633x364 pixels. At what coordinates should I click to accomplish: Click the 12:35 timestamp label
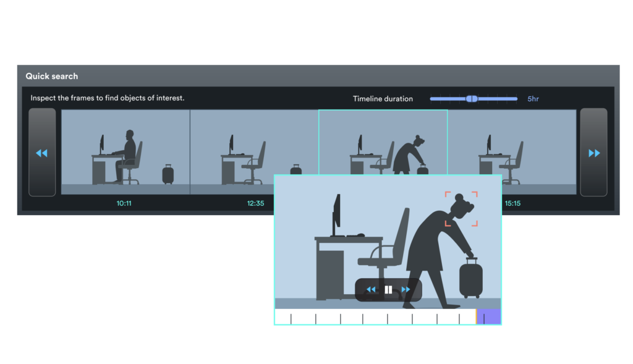[255, 203]
